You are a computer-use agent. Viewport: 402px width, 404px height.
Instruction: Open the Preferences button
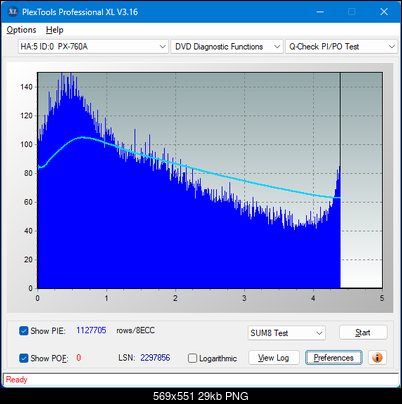click(333, 358)
